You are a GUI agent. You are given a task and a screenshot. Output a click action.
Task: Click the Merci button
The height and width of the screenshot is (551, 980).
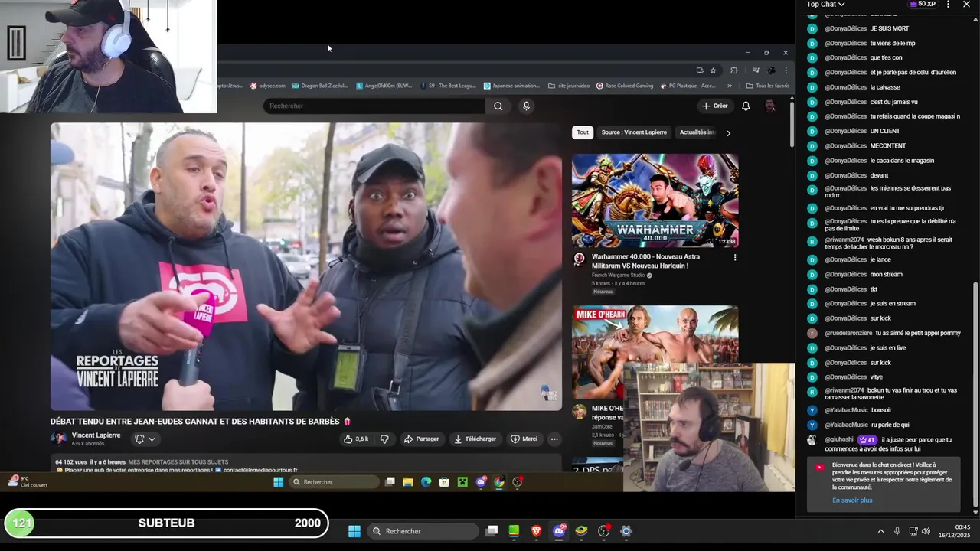[x=524, y=439]
